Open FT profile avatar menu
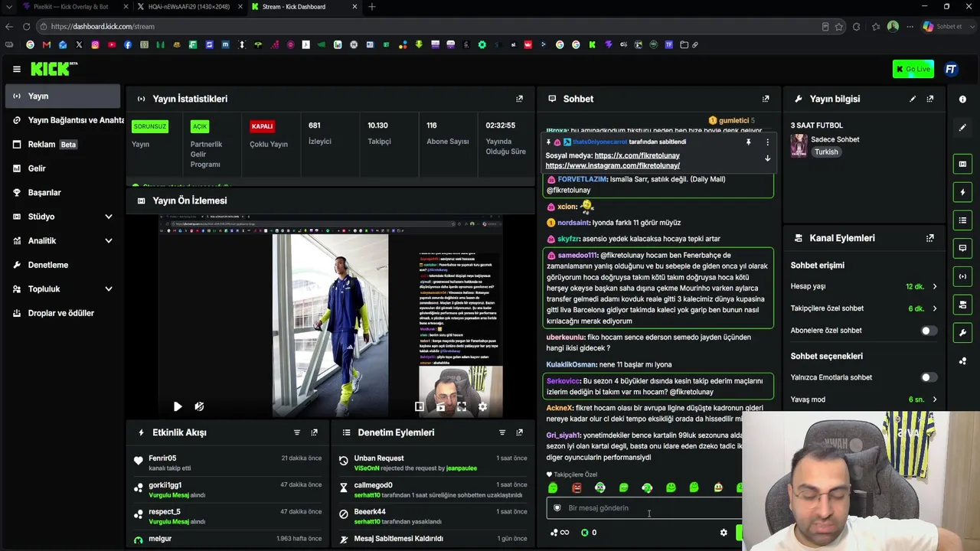 [x=951, y=69]
